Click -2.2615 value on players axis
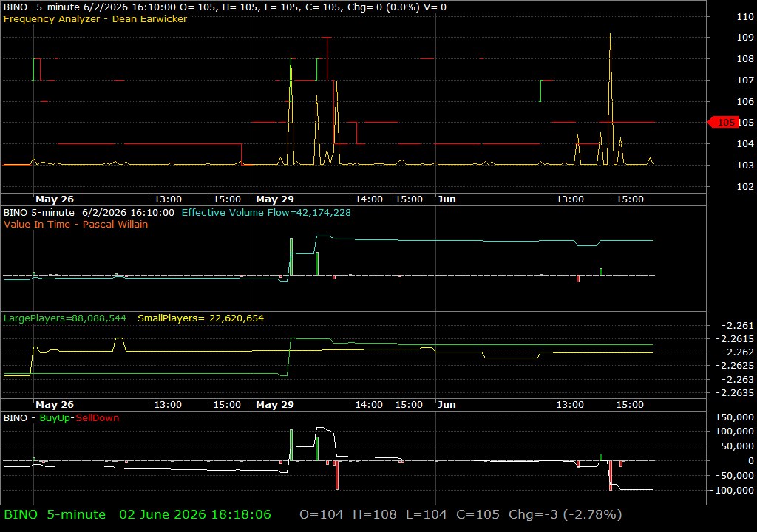757x532 pixels. pyautogui.click(x=734, y=339)
